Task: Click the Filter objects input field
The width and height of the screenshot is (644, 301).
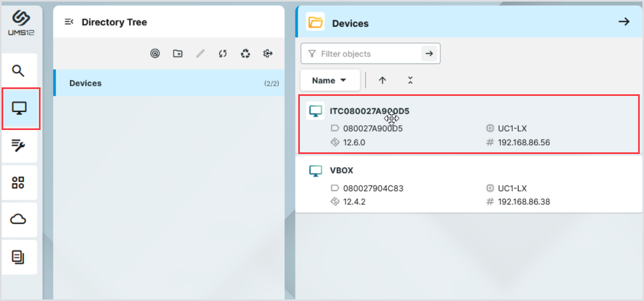Action: pos(368,54)
